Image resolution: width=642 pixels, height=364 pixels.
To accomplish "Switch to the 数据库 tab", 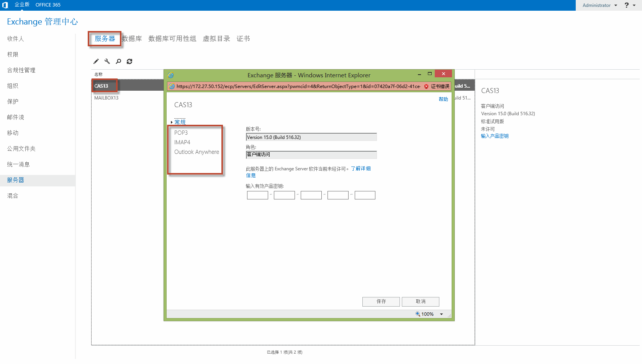I will click(132, 39).
